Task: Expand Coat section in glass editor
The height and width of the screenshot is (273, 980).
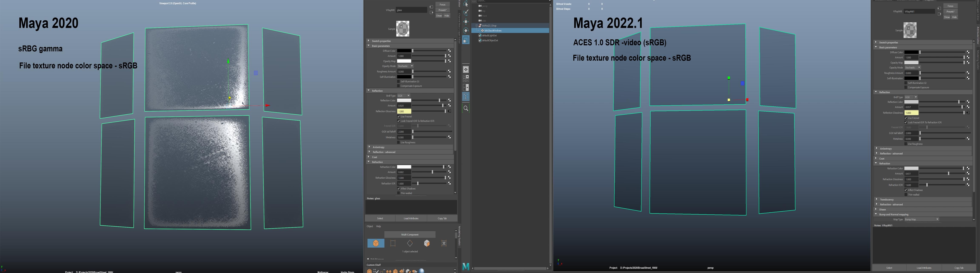Action: click(410, 157)
